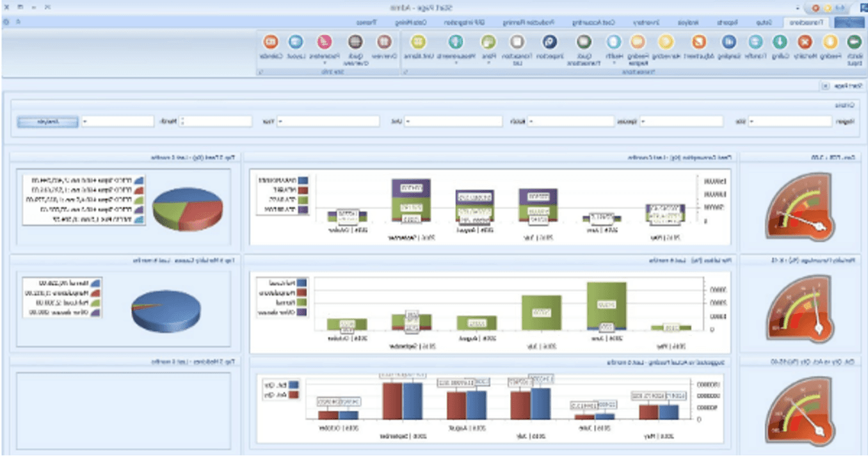The height and width of the screenshot is (456, 868).
Task: Click the help icon beside the ribbon tabs
Action: click(x=6, y=22)
